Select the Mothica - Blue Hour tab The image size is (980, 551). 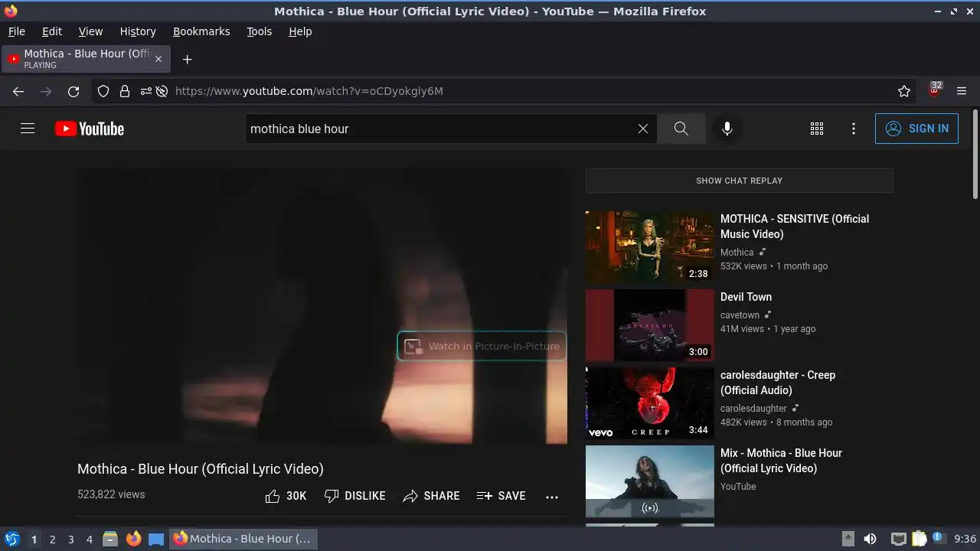[86, 59]
